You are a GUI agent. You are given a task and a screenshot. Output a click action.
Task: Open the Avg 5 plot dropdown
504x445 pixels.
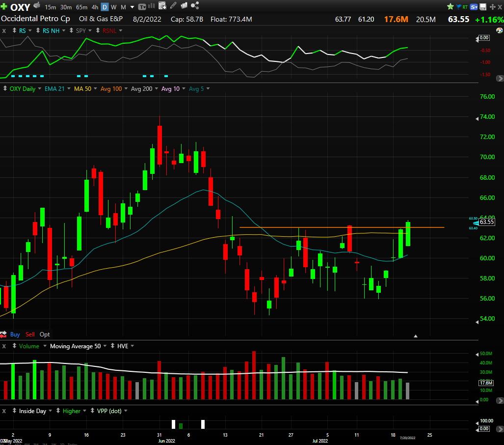tap(208, 88)
